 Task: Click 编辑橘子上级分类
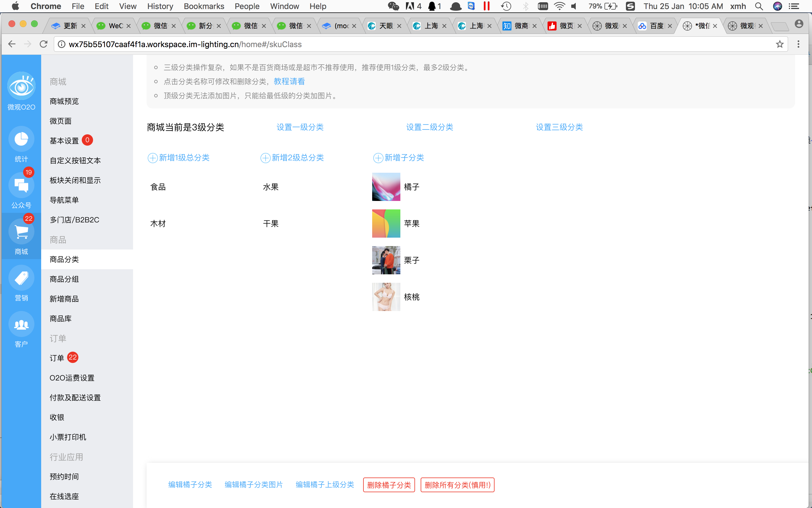click(325, 485)
